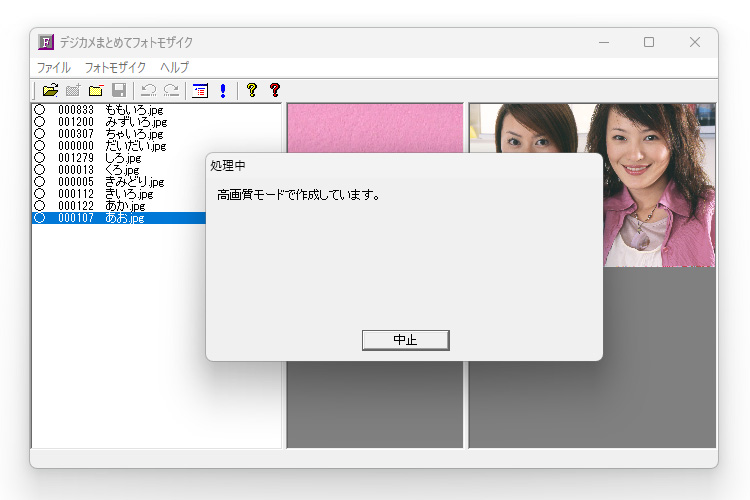Click the redo arrow icon
This screenshot has width=750, height=500.
171,91
